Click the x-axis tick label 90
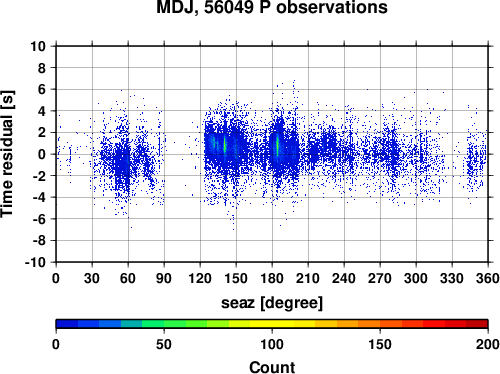Screen dimensions: 500x374 tap(164, 278)
